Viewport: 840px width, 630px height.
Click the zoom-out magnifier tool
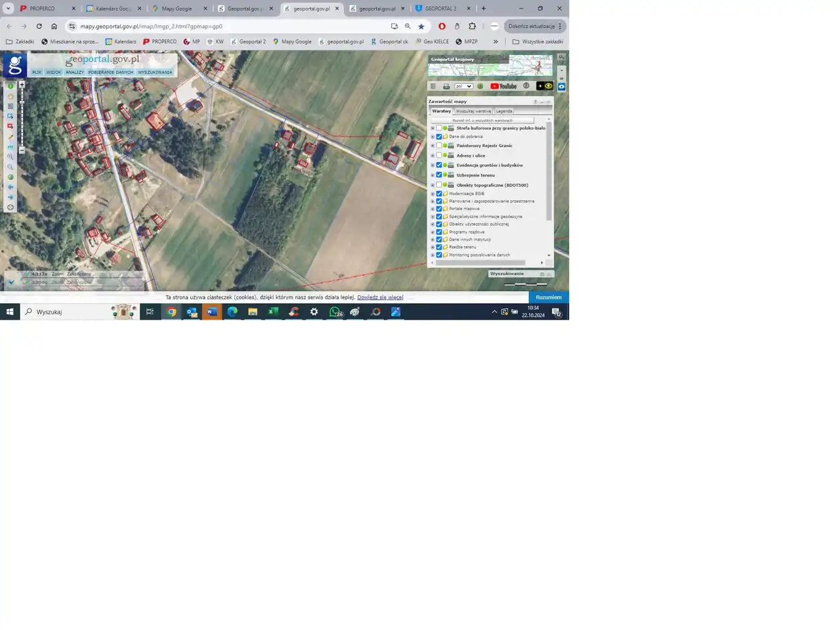pos(10,167)
